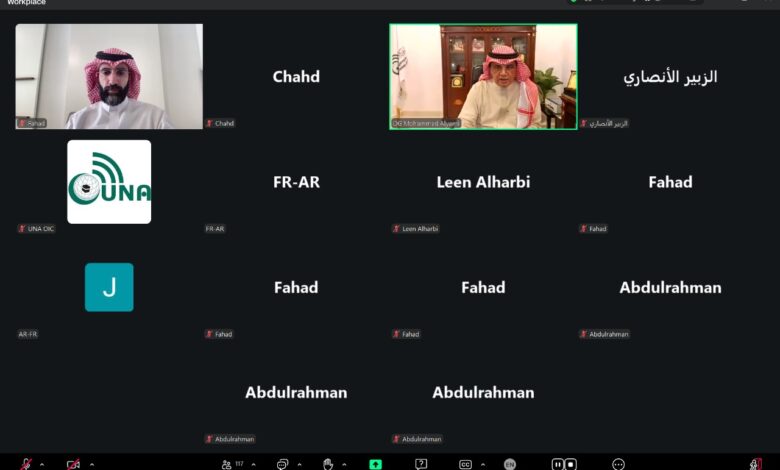Click the Leen Alharbi participant tile
Screen dimensions: 780x470
click(x=484, y=182)
